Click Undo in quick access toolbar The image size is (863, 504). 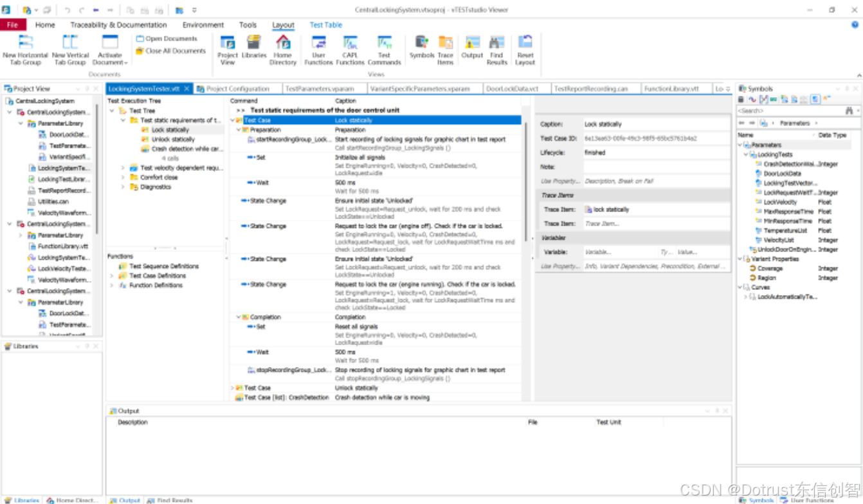[x=67, y=10]
